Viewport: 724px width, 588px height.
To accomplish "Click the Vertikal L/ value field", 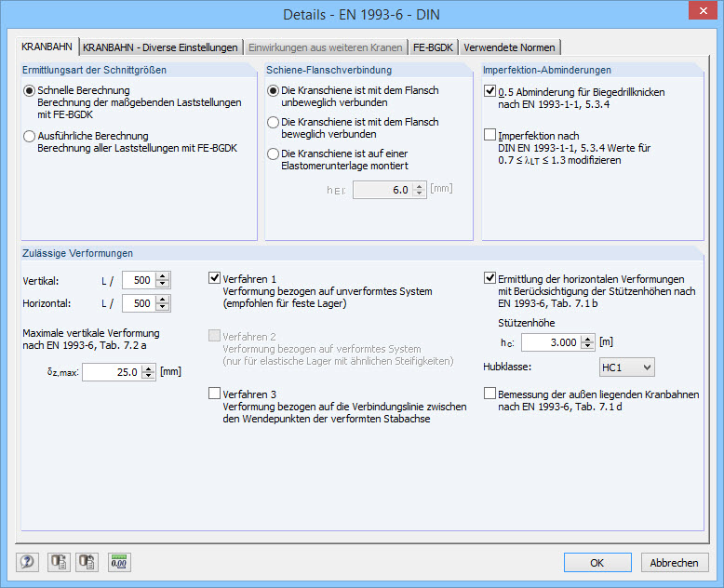I will [139, 280].
